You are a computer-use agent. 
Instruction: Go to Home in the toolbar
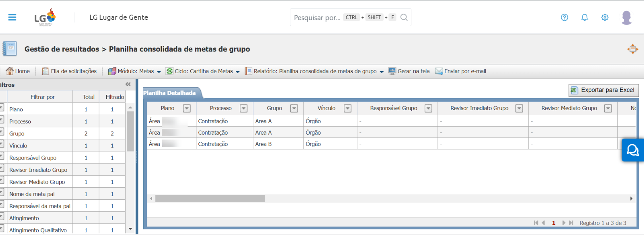(x=18, y=71)
